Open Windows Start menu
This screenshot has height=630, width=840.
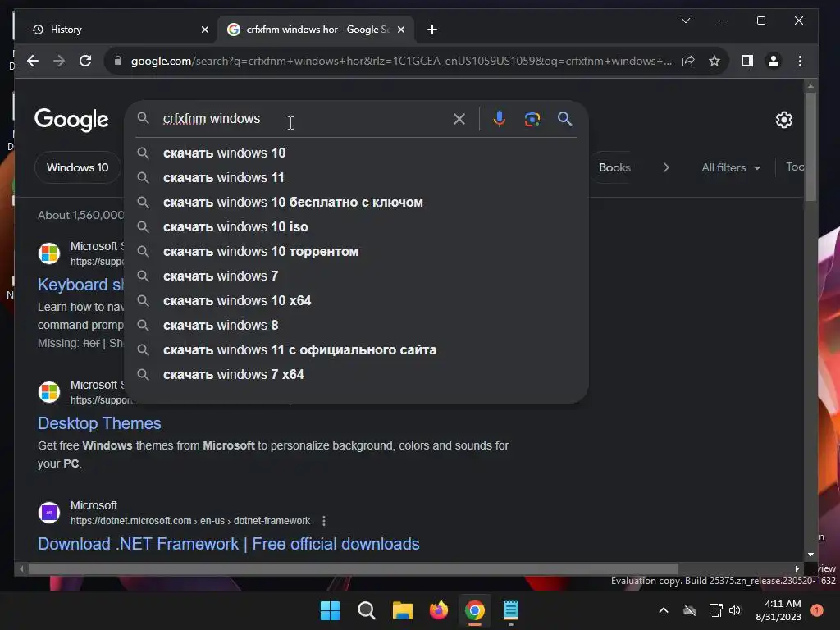coord(330,610)
